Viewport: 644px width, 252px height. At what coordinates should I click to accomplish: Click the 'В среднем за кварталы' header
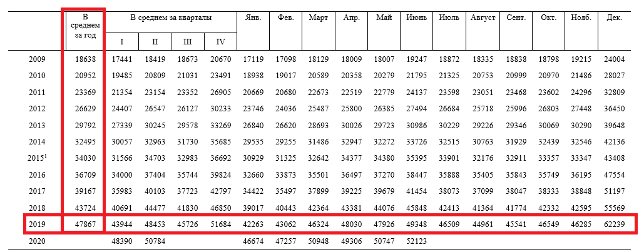coord(171,18)
